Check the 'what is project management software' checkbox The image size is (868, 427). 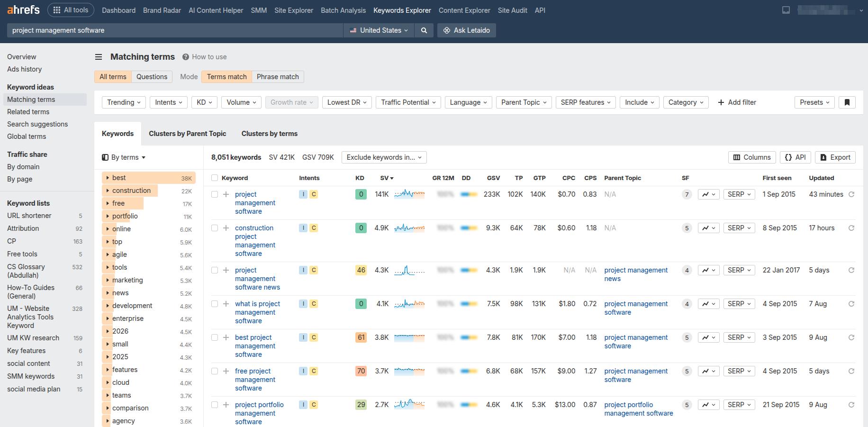[x=215, y=304]
